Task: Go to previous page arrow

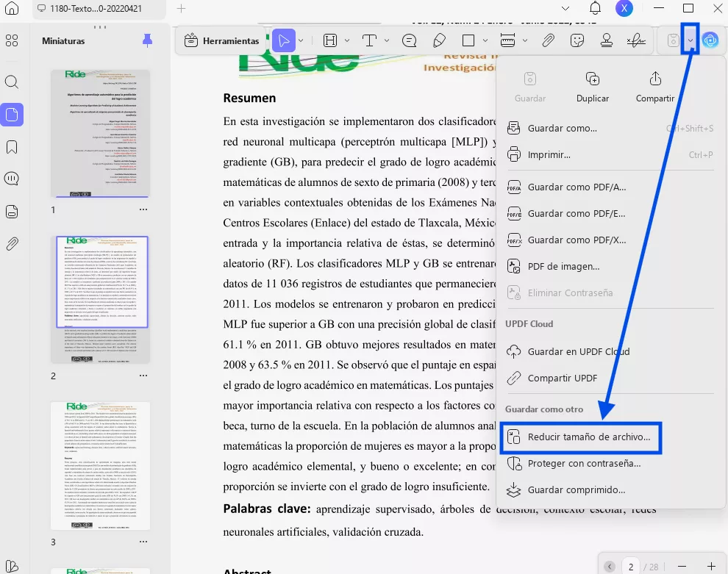Action: [x=610, y=567]
